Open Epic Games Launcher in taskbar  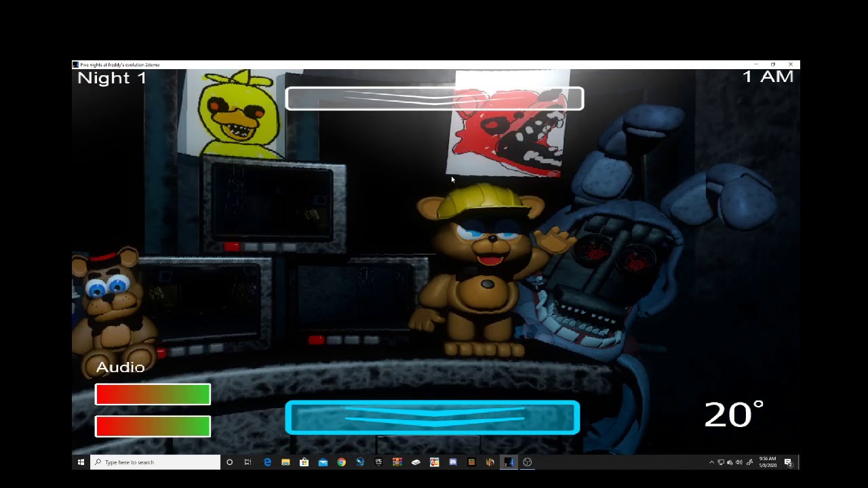(378, 462)
